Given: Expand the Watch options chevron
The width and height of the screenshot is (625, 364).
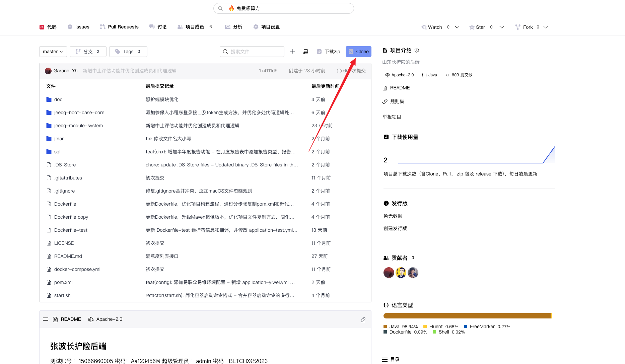Looking at the screenshot, I should point(457,27).
